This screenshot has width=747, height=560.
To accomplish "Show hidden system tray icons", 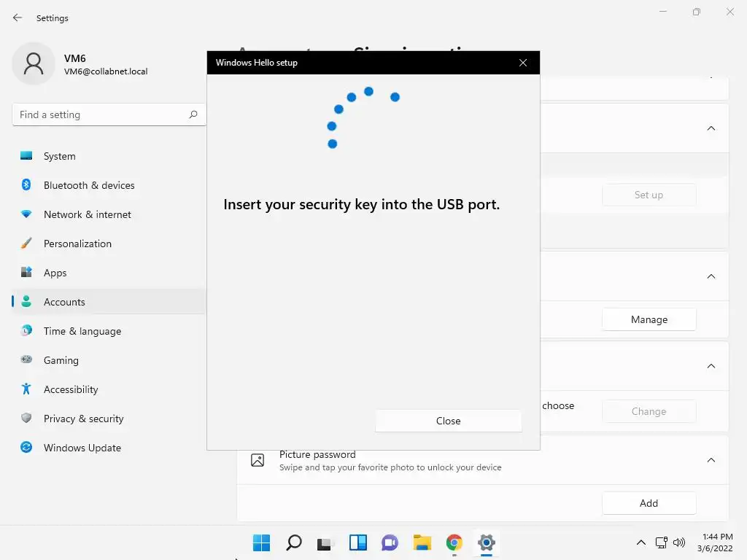I will [x=641, y=542].
